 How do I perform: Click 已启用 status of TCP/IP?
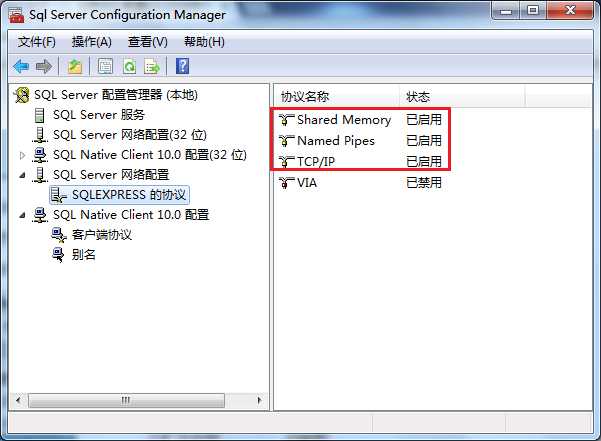(x=424, y=162)
